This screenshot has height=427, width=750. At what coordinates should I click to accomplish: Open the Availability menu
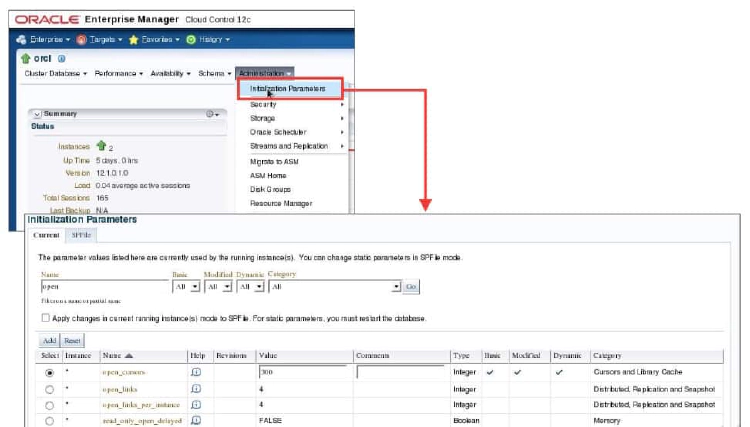point(170,74)
